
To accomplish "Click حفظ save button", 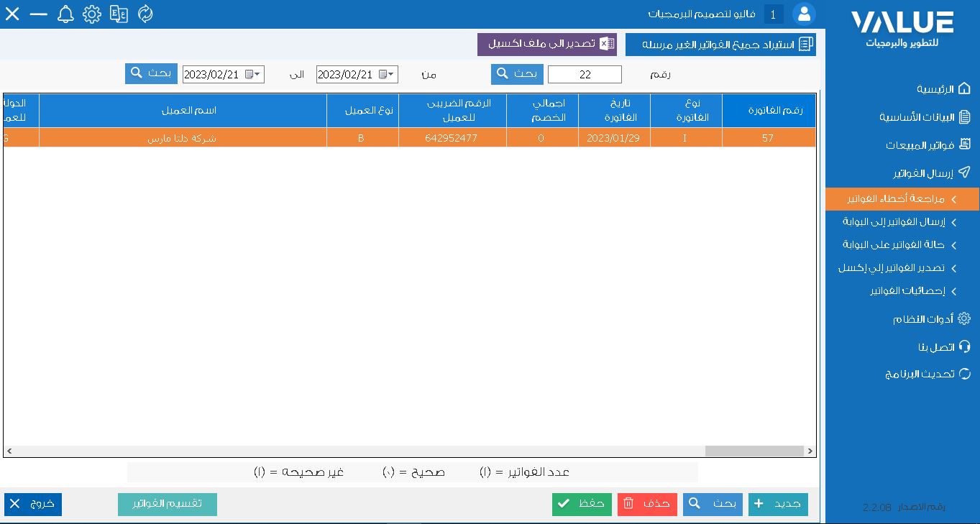I will (x=582, y=504).
